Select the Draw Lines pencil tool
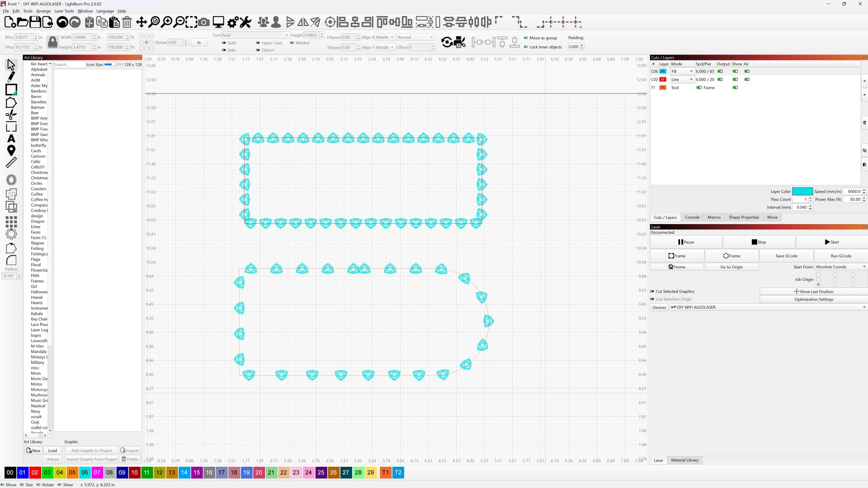This screenshot has height=488, width=868. pyautogui.click(x=11, y=77)
